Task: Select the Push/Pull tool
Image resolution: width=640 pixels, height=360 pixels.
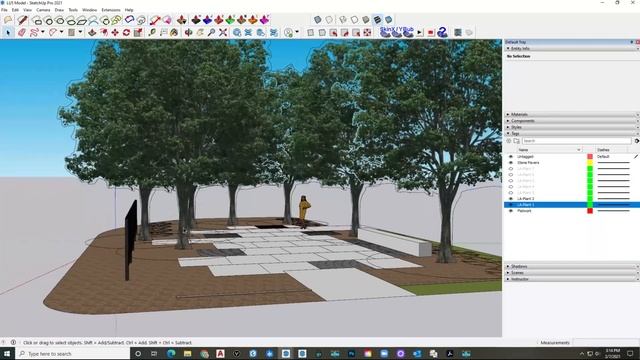Action: [x=92, y=32]
